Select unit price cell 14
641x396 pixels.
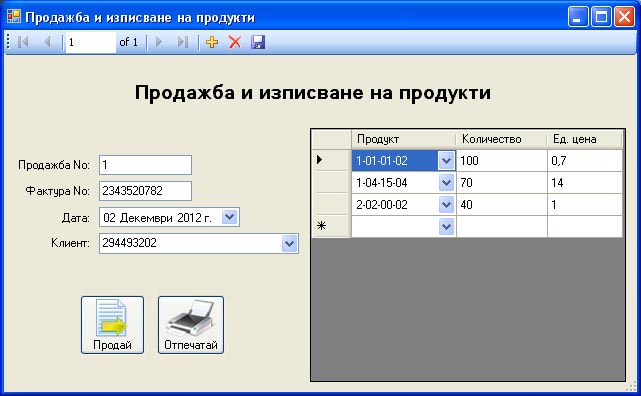[585, 183]
